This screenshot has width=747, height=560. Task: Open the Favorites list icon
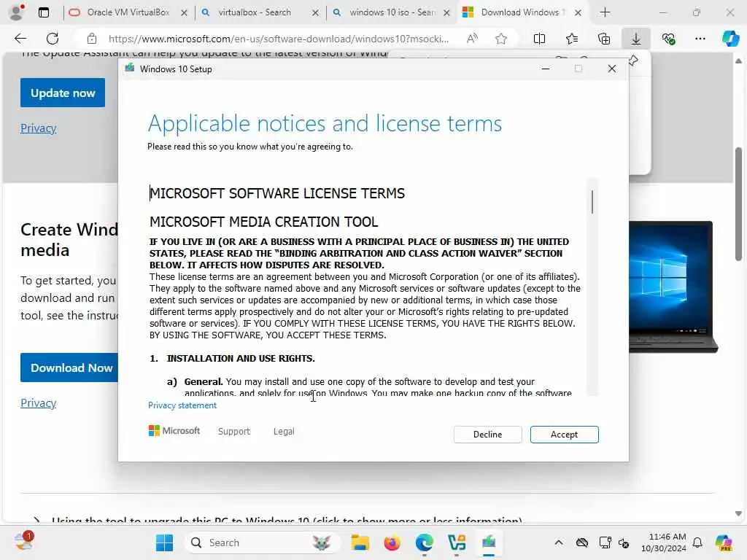tap(572, 39)
